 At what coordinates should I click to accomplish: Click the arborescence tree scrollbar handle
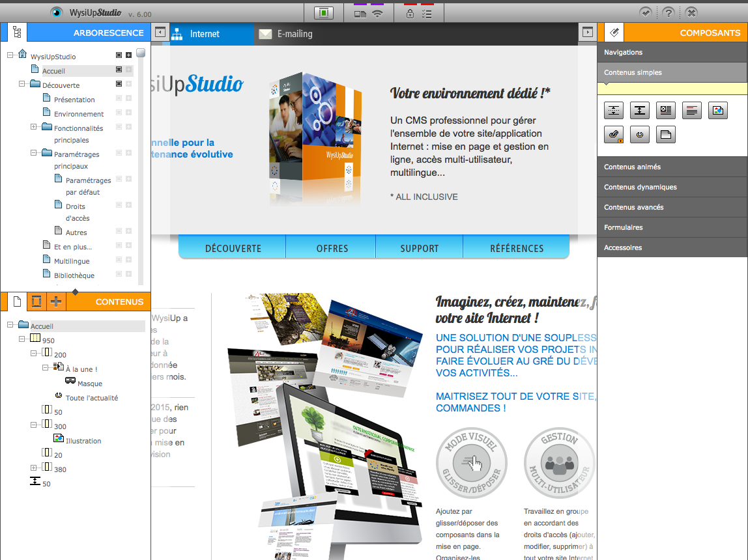pyautogui.click(x=141, y=53)
